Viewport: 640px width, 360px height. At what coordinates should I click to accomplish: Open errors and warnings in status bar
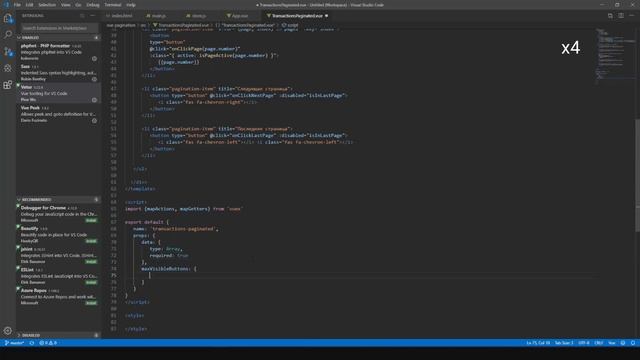click(48, 343)
